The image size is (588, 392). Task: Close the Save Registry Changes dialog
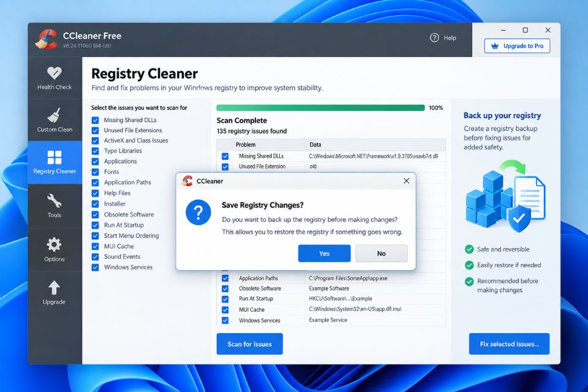(x=406, y=181)
